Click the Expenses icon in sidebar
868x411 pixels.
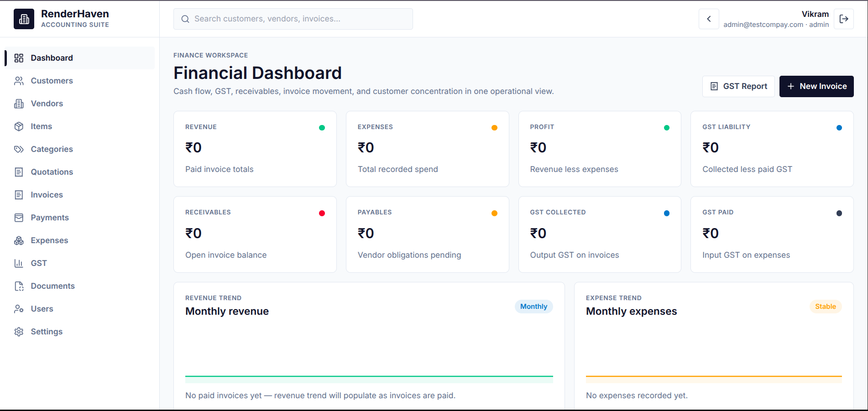19,240
